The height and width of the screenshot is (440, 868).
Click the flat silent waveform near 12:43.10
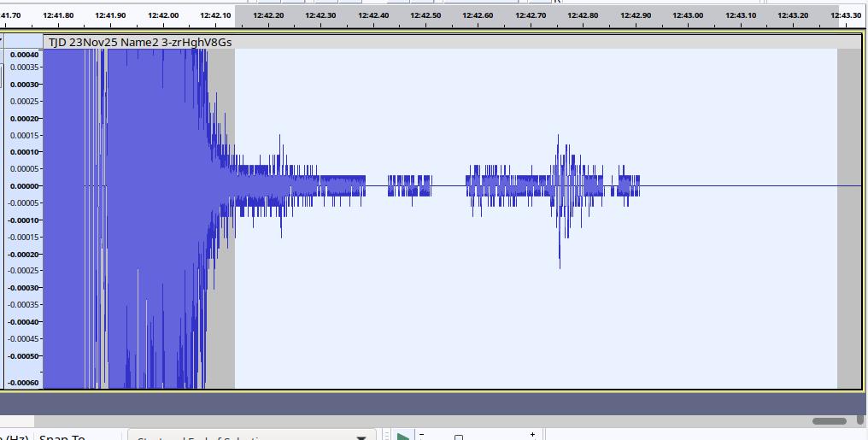click(740, 185)
